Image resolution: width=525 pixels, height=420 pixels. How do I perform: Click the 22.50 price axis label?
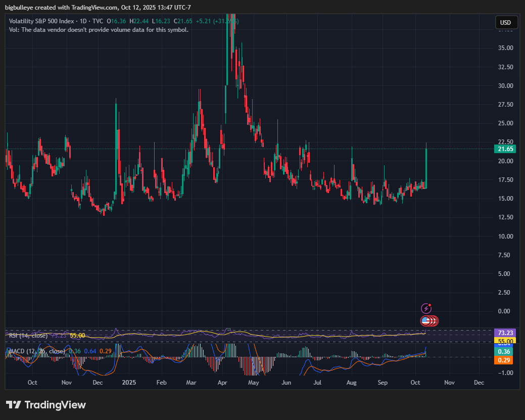506,142
